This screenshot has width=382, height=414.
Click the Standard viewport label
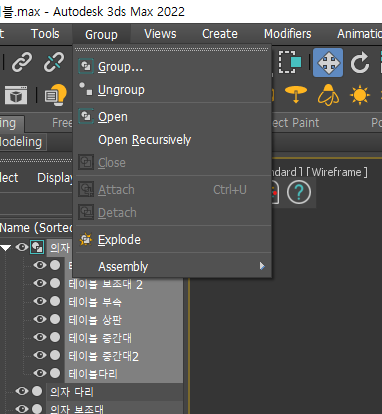point(287,172)
